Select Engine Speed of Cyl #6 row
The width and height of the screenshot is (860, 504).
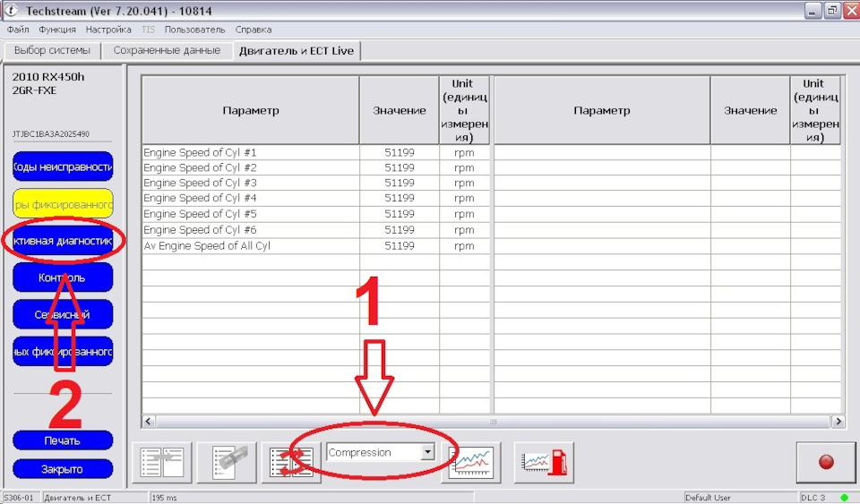point(315,230)
